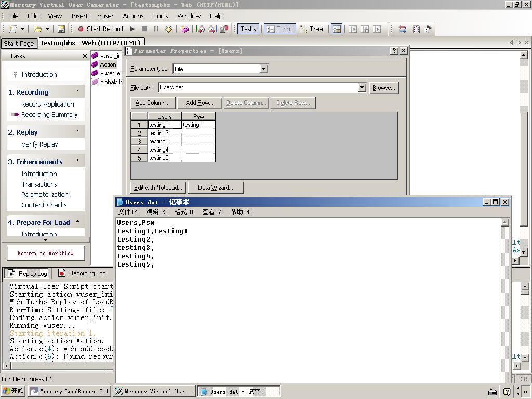Click the blue-red arrows icon on the toolbar
532x399 pixels.
pos(403,29)
